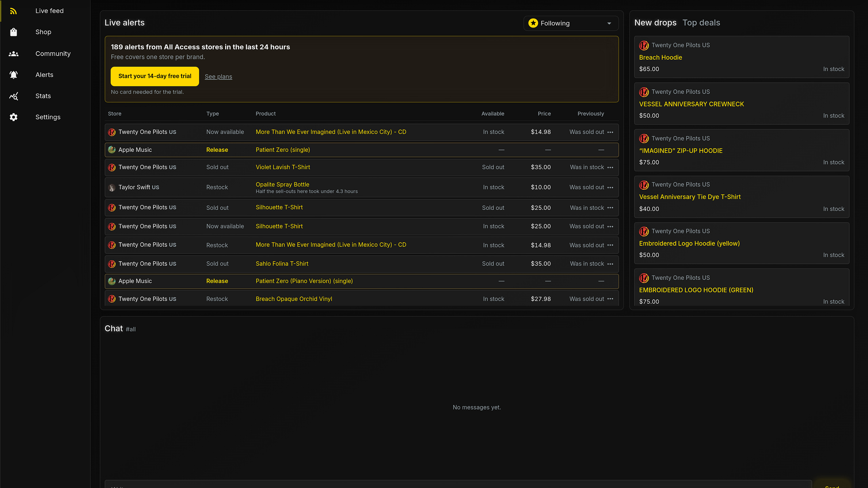This screenshot has height=488, width=868.
Task: Expand the Following dropdown arrow
Action: (x=609, y=23)
